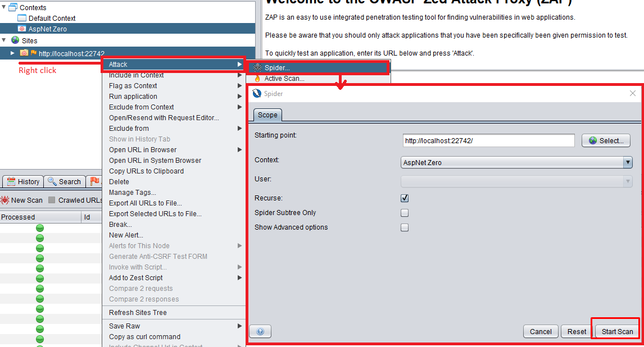
Task: Switch to the Search tab
Action: click(65, 181)
